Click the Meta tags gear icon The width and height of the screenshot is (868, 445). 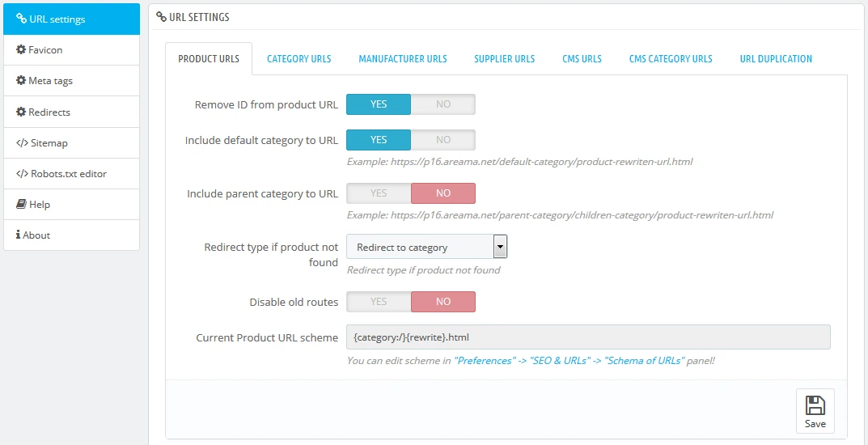[21, 81]
